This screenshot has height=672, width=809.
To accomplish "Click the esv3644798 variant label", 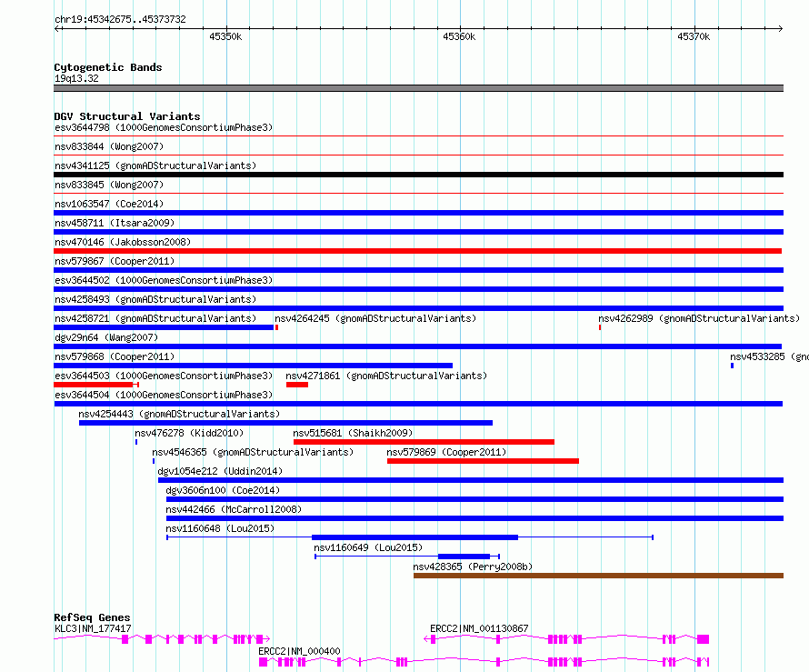I will (x=163, y=127).
